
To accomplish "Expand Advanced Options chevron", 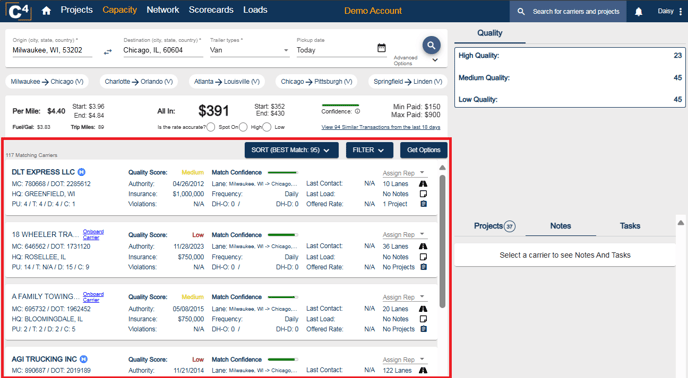I will tap(435, 60).
